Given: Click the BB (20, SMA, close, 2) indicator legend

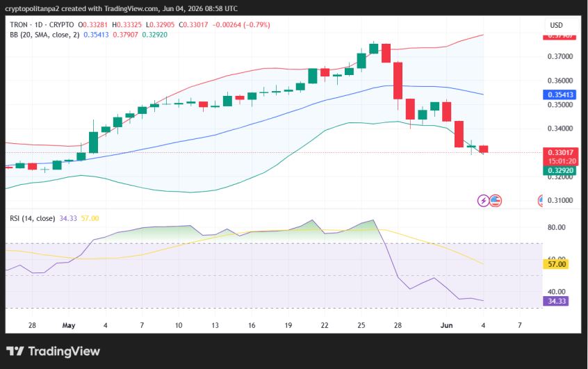Looking at the screenshot, I should coord(44,35).
